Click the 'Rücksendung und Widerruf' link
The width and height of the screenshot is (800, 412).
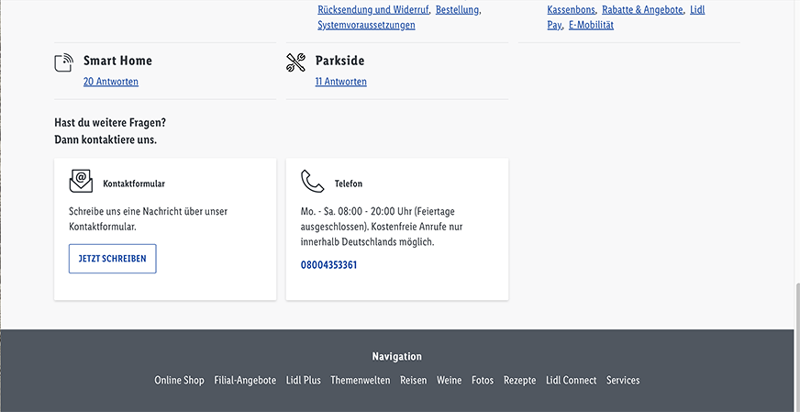[x=373, y=10]
